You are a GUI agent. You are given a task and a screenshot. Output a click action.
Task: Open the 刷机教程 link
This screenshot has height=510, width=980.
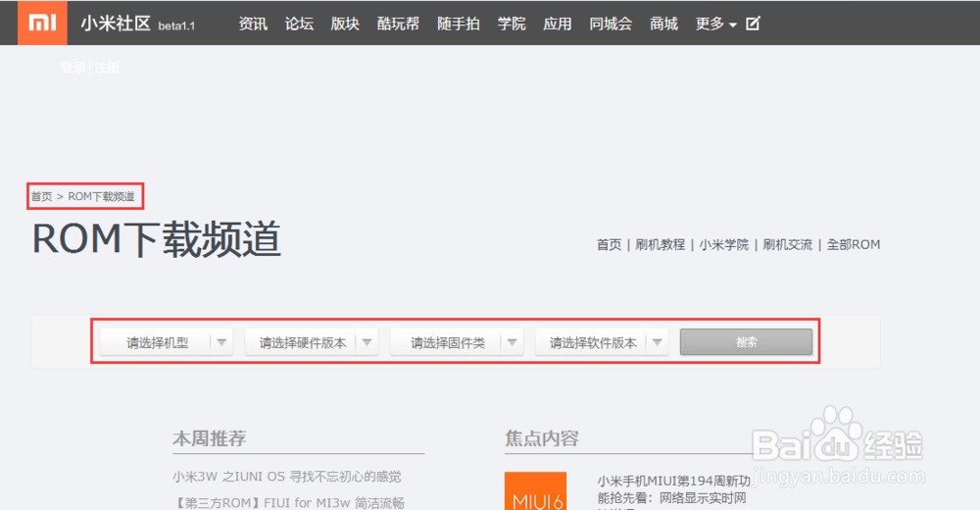click(660, 244)
